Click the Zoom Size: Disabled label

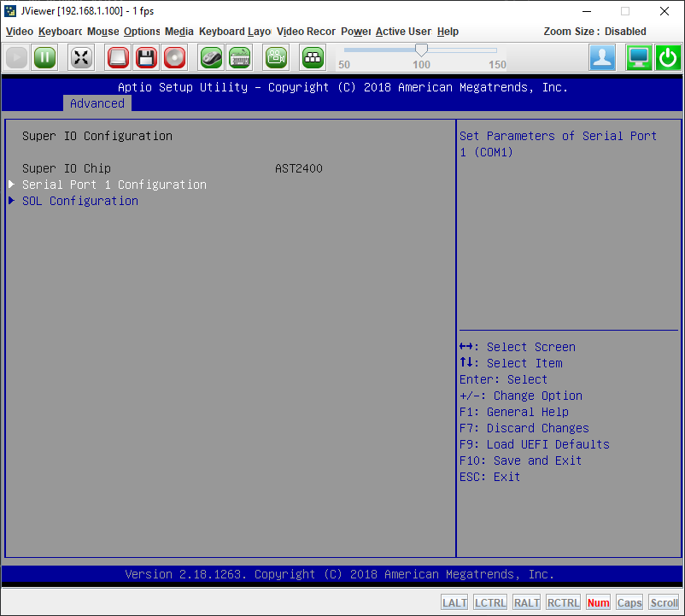coord(594,32)
